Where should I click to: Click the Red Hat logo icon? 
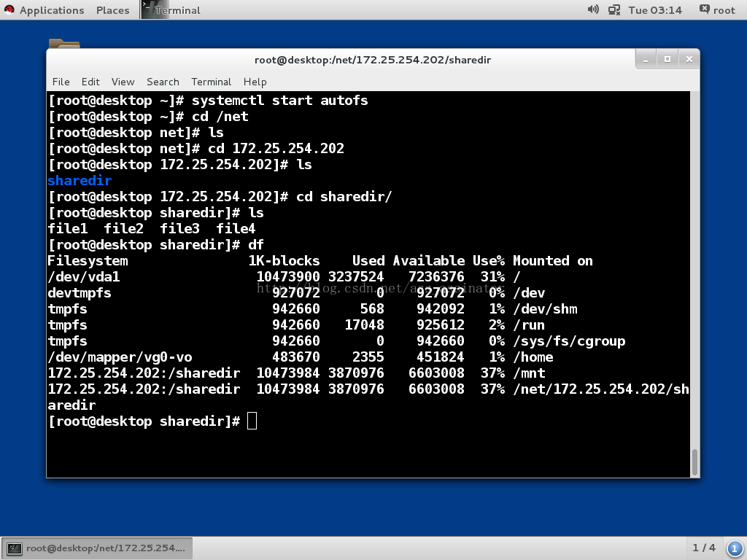tap(9, 9)
